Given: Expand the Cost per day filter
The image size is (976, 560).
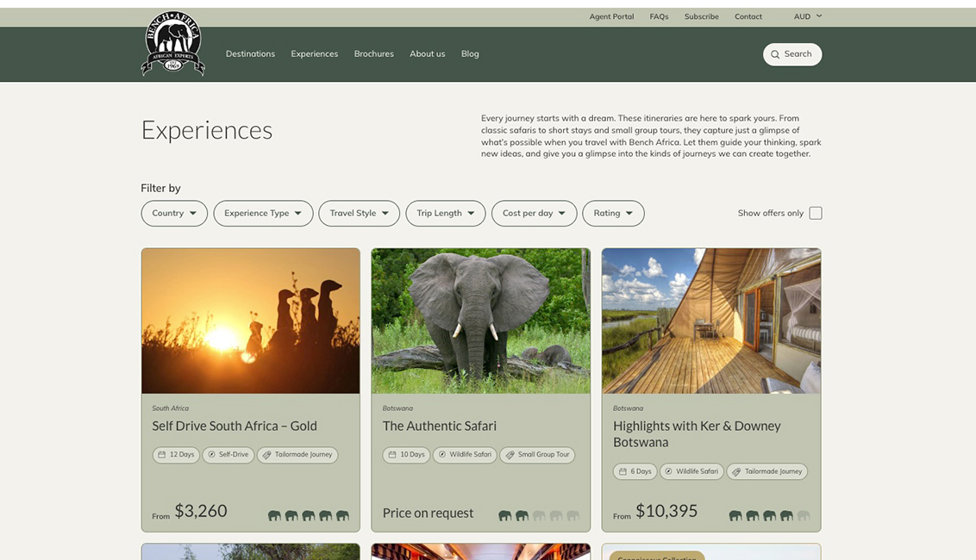Looking at the screenshot, I should click(x=534, y=213).
